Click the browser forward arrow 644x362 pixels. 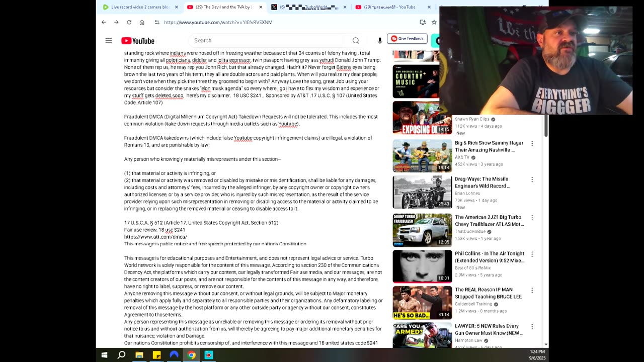pos(116,22)
